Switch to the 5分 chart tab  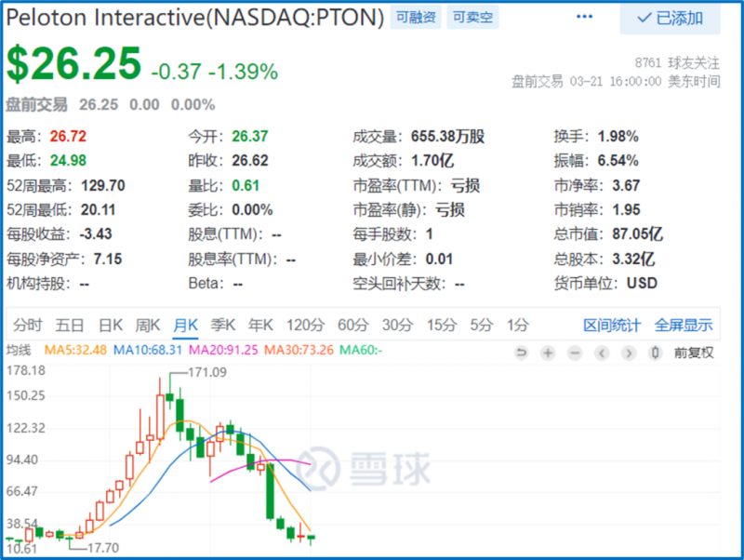click(x=481, y=325)
